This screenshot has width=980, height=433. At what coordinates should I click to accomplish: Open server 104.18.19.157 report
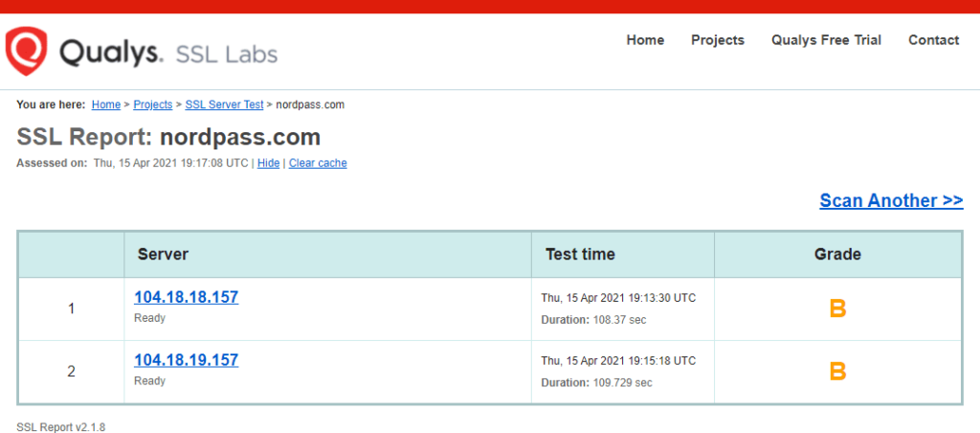(x=187, y=360)
